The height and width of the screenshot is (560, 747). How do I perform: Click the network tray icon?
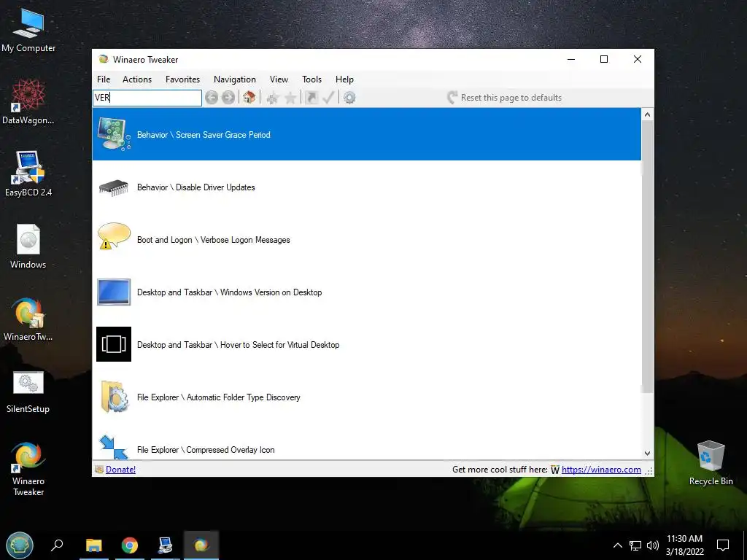pyautogui.click(x=635, y=545)
